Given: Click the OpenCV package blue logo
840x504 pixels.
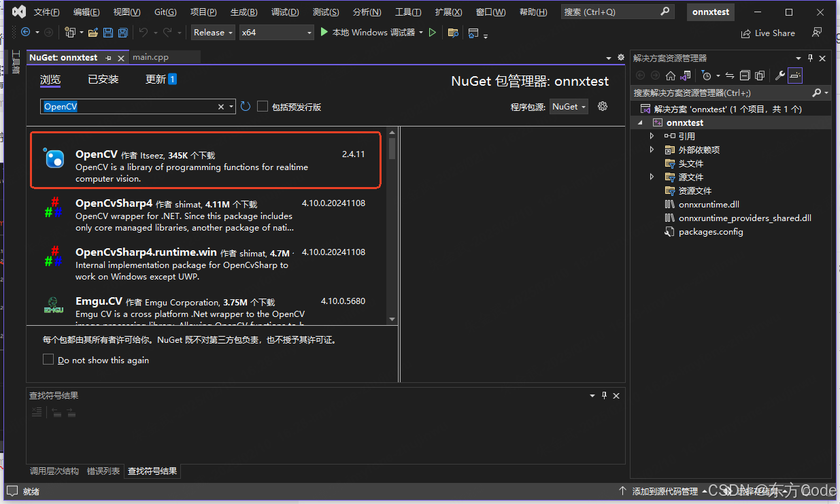Looking at the screenshot, I should (54, 158).
